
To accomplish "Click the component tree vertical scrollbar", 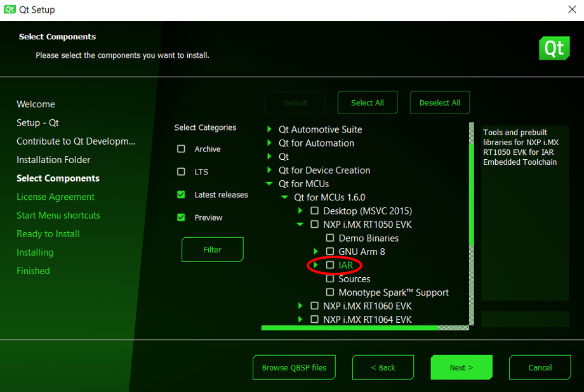I will pos(471,190).
